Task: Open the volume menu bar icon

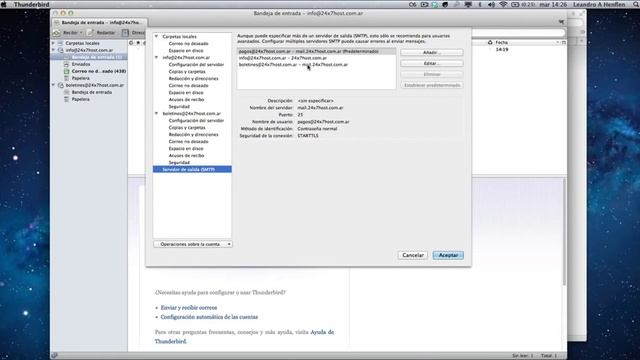Action: 491,4
